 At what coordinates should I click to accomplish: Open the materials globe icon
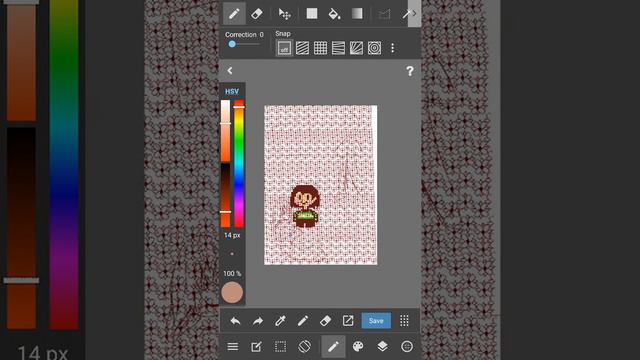407,347
